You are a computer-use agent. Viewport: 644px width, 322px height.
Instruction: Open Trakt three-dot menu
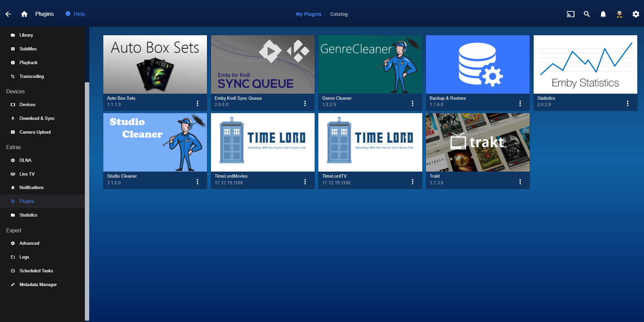[520, 182]
